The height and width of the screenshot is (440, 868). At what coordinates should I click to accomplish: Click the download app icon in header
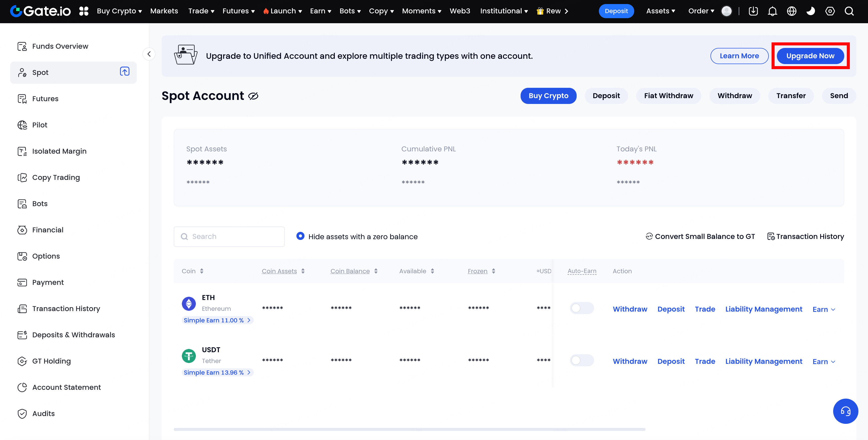[x=753, y=11]
